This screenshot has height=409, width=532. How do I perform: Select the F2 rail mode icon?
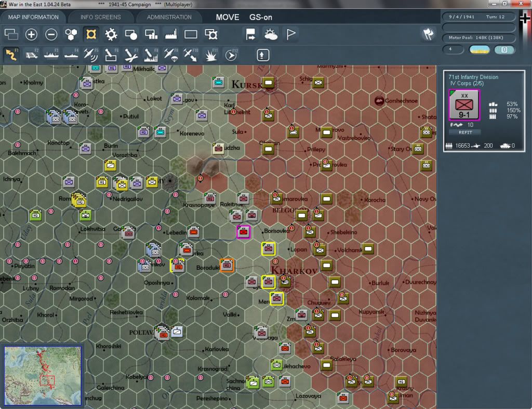(x=32, y=55)
